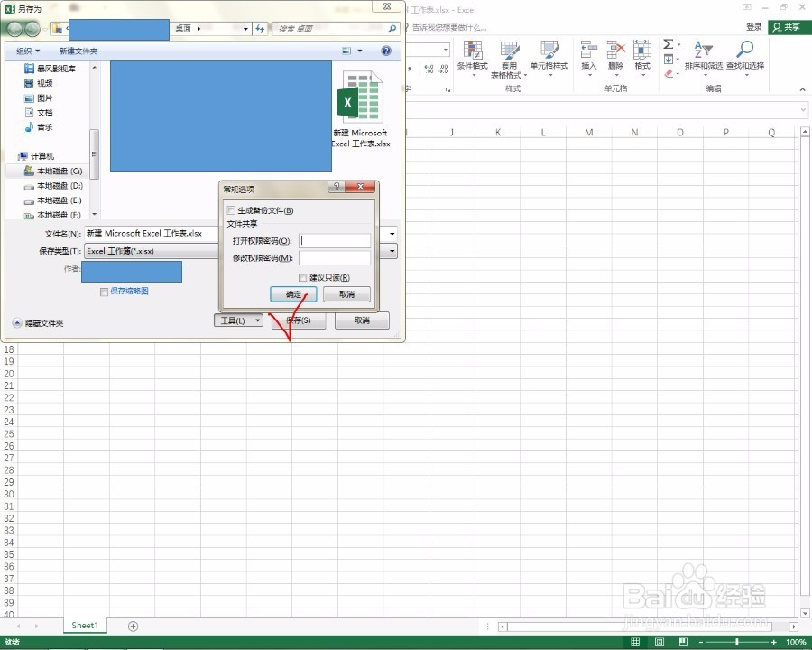This screenshot has width=812, height=650.
Task: Select 视频 library in the sidebar
Action: pos(38,83)
